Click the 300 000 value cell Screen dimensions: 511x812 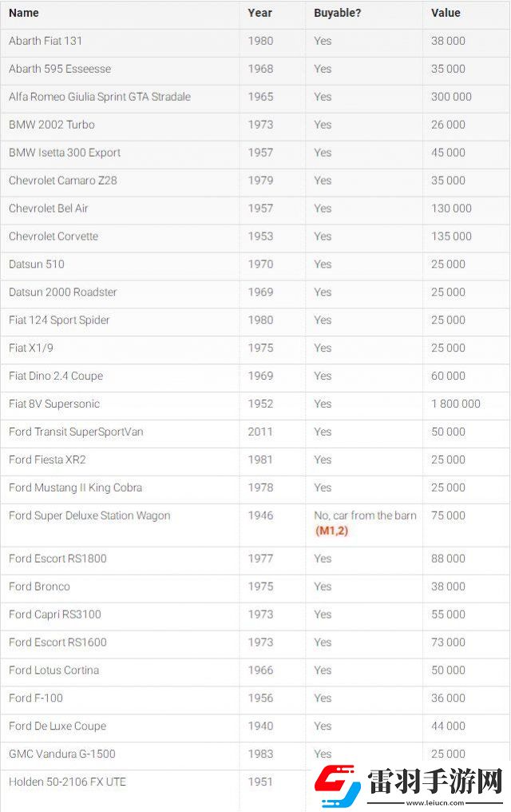tap(451, 97)
